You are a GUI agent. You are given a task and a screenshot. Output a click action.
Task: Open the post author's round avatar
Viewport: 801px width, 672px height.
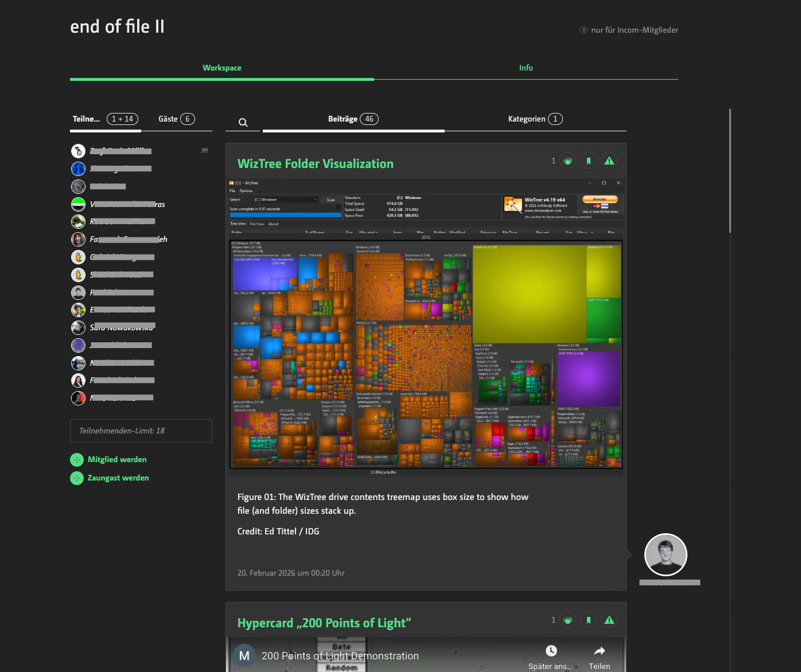point(666,554)
